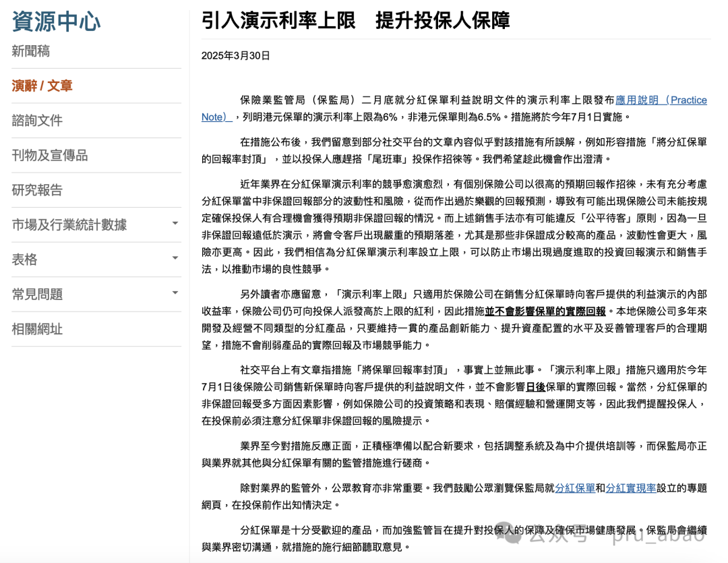Expand the 市場及行業統計數據 dropdown arrow
Viewport: 728px width, 563px height.
click(175, 223)
